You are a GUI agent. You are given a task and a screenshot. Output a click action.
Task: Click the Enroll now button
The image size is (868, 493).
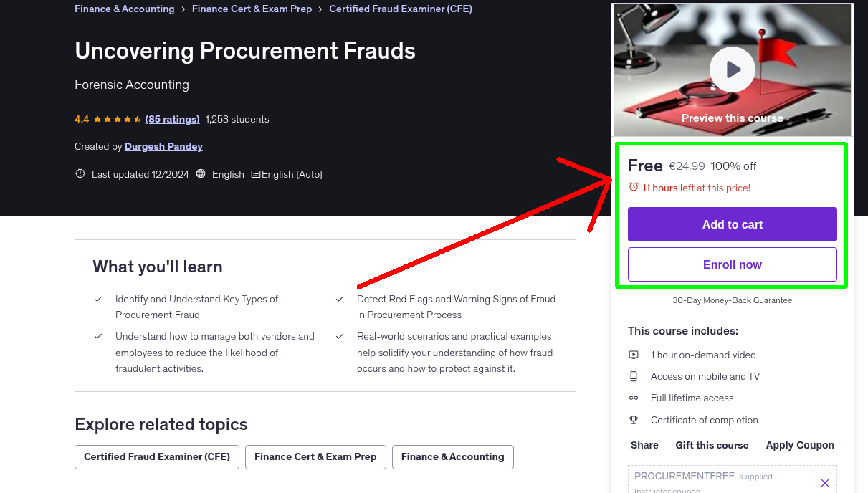[x=732, y=264]
